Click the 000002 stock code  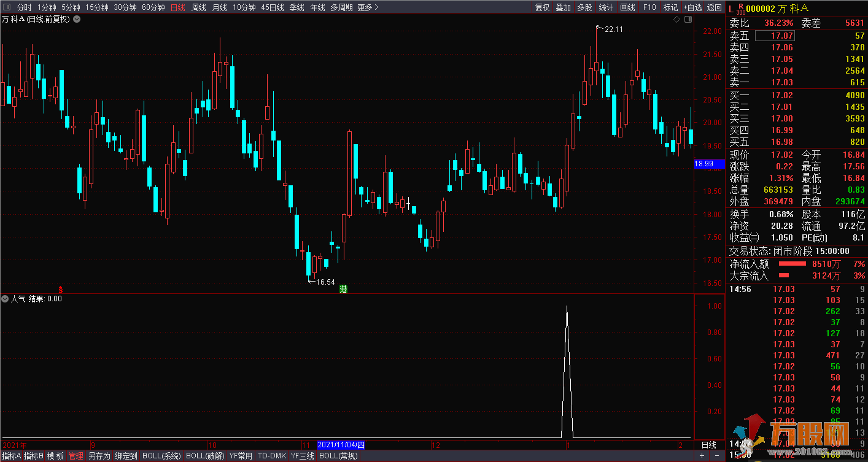click(760, 8)
